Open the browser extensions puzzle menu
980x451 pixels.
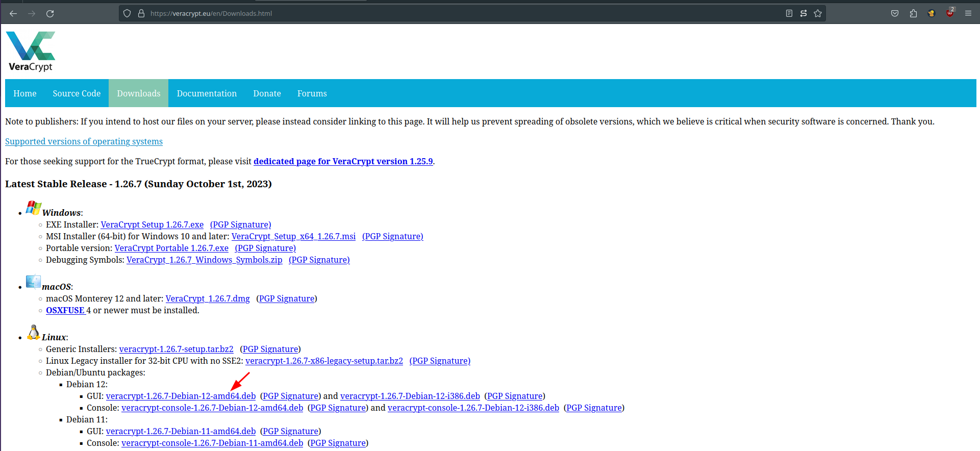pos(913,13)
